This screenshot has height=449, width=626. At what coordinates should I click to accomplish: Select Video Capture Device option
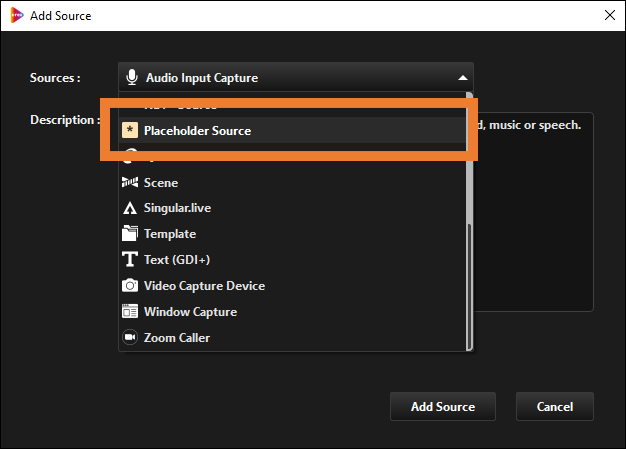[x=293, y=285]
